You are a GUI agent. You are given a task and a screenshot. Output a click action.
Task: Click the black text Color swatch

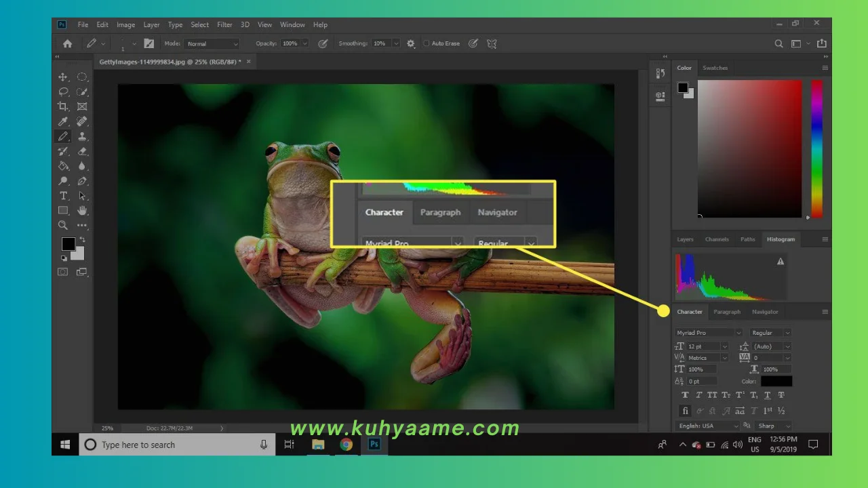pyautogui.click(x=776, y=382)
